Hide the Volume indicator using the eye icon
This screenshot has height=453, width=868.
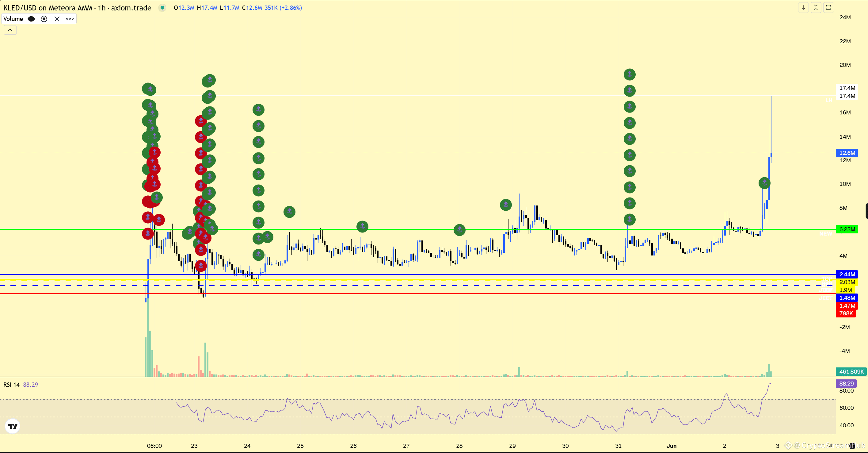[31, 19]
